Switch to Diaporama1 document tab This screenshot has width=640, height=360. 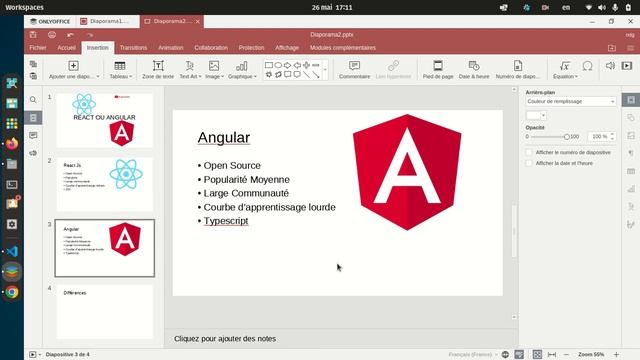[107, 21]
